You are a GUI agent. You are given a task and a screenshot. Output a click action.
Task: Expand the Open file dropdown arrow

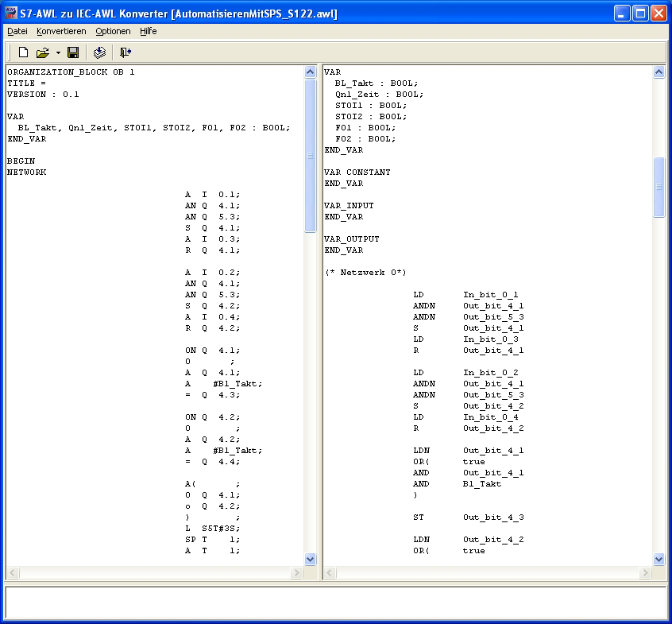pos(58,53)
